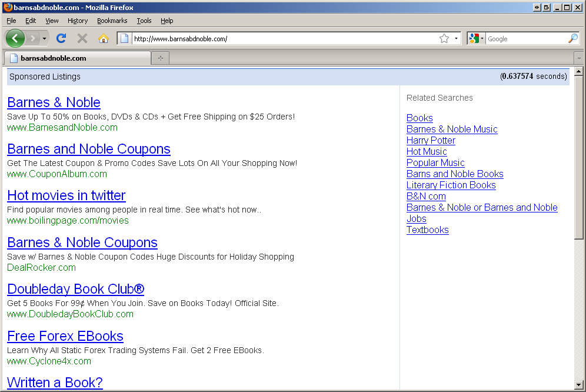
Task: Open the Free Forex EBooks link
Action: click(x=65, y=336)
